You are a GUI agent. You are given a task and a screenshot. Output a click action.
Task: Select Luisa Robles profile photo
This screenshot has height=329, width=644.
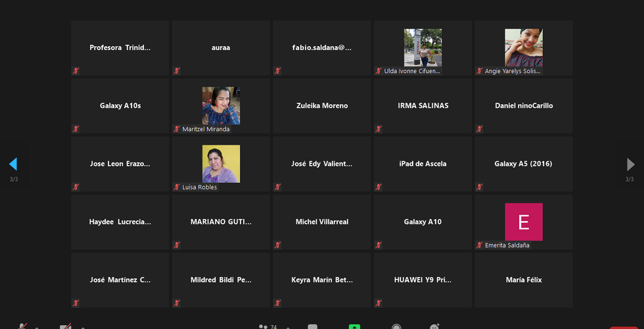221,164
